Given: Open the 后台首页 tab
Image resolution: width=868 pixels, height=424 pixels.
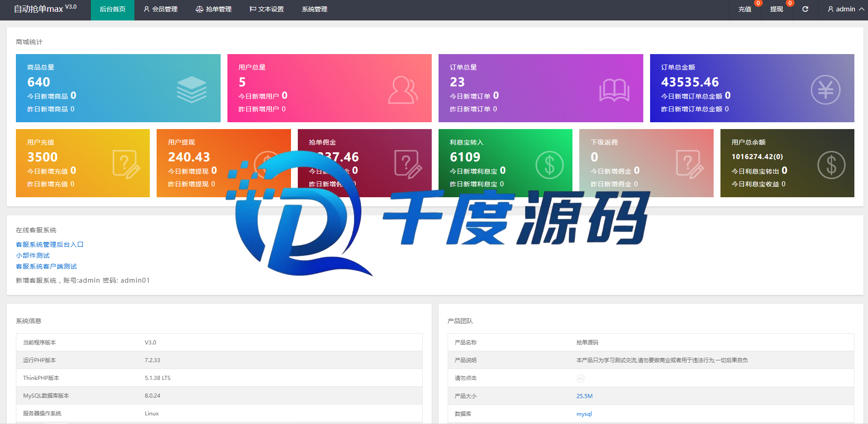Looking at the screenshot, I should pos(113,10).
